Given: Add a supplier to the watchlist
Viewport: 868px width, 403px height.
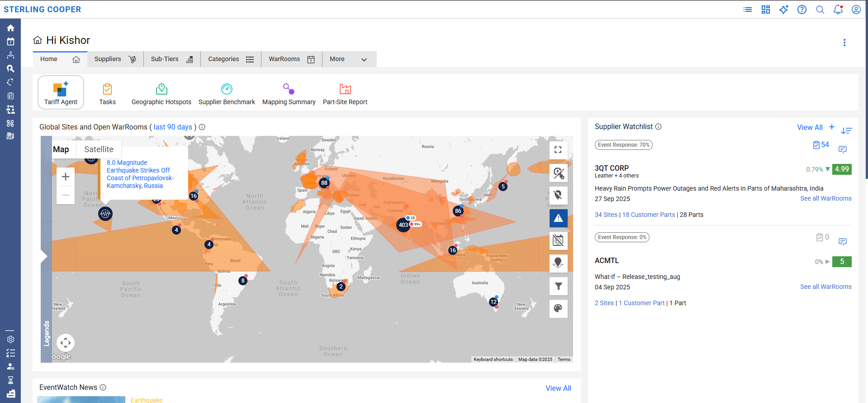Looking at the screenshot, I should [x=831, y=127].
